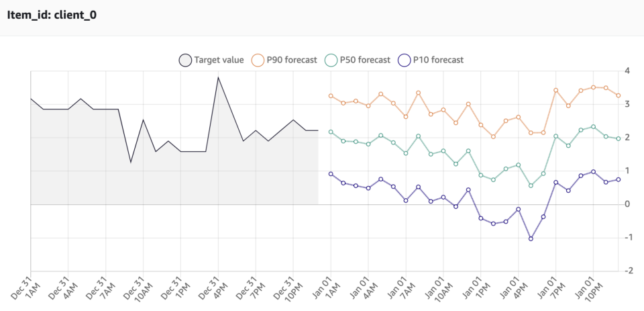Viewport: 644px width, 311px height.
Task: Select last P10 forecast data point
Action: pos(618,179)
